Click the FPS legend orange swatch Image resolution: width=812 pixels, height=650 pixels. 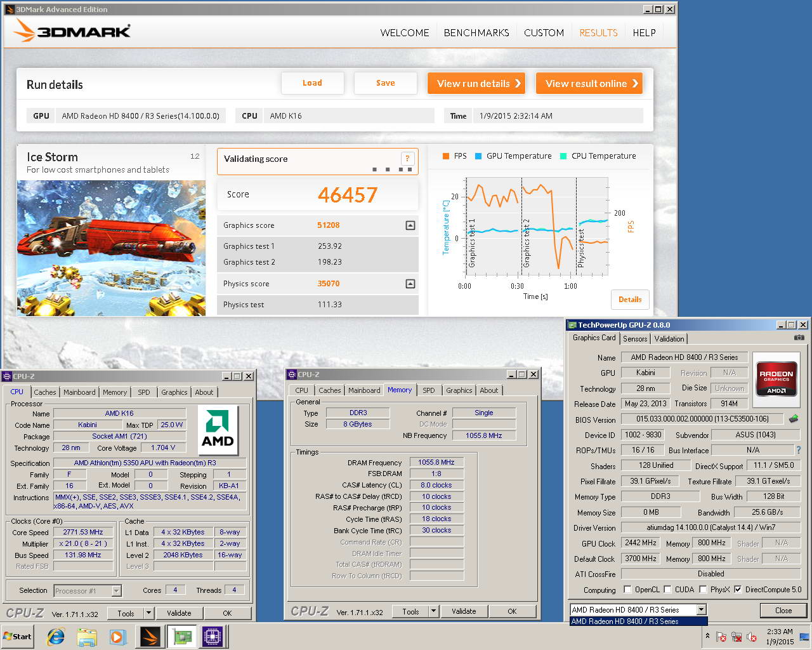coord(446,156)
